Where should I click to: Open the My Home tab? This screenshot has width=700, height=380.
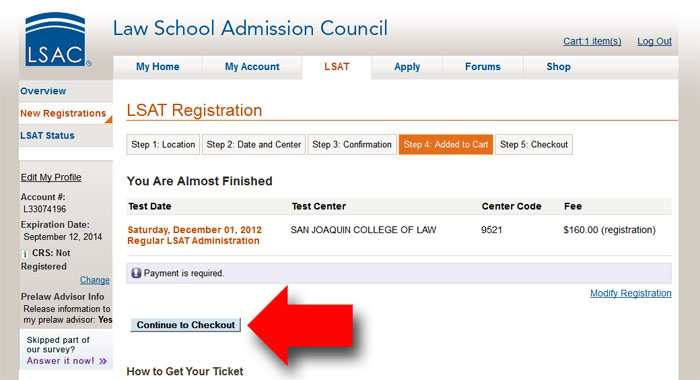(x=158, y=67)
